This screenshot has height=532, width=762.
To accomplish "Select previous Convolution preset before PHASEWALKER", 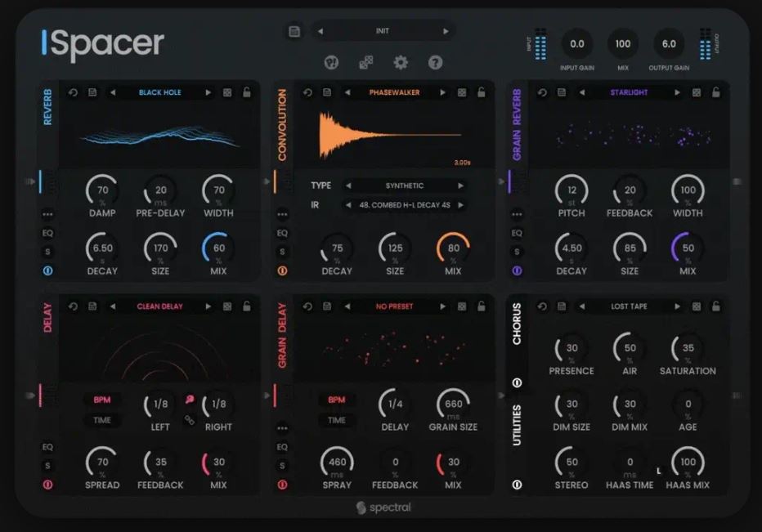I will (347, 92).
